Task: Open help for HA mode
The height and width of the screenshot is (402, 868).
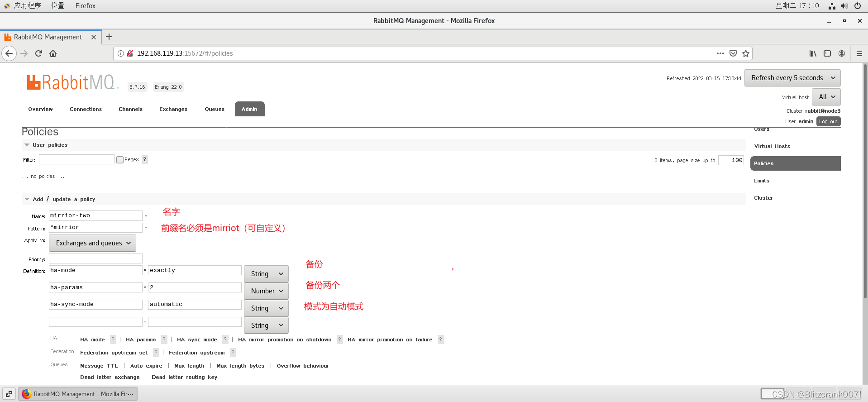Action: pos(113,340)
